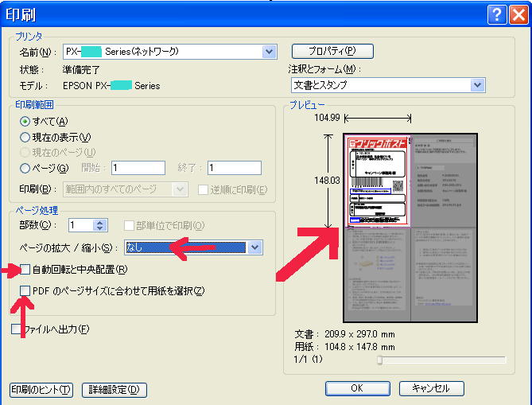Viewport: 532px width, 405px height.
Task: Open the ページの拡大/縮小 dropdown
Action: pyautogui.click(x=254, y=247)
